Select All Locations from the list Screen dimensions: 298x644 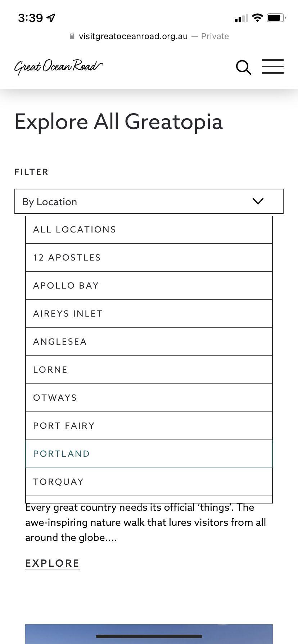(149, 230)
